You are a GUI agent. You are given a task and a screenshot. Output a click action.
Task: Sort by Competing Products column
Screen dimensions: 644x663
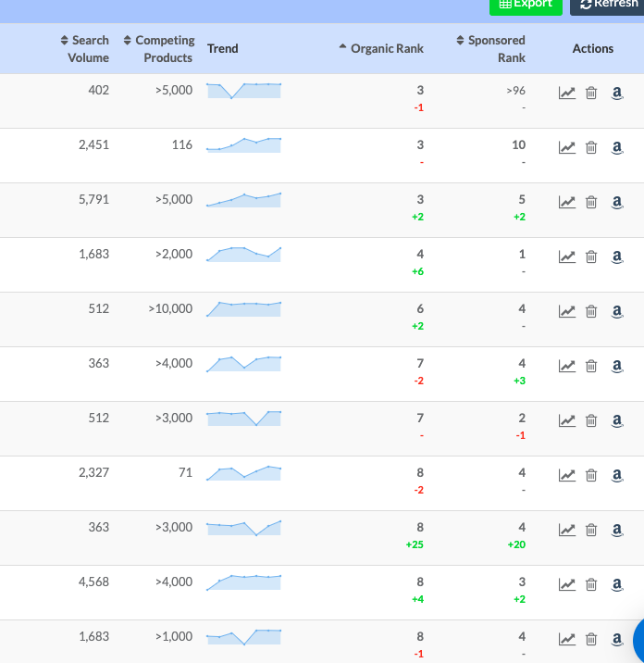click(x=159, y=49)
